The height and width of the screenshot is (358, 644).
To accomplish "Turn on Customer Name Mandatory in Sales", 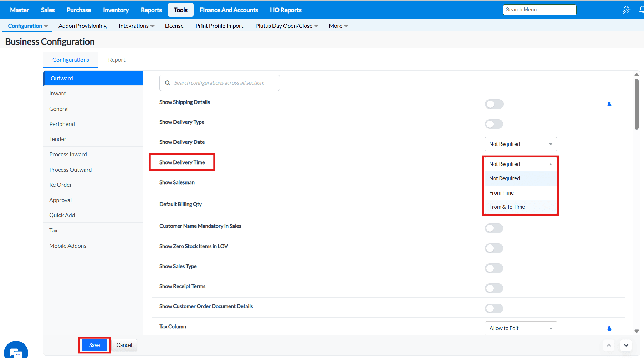I will click(494, 228).
